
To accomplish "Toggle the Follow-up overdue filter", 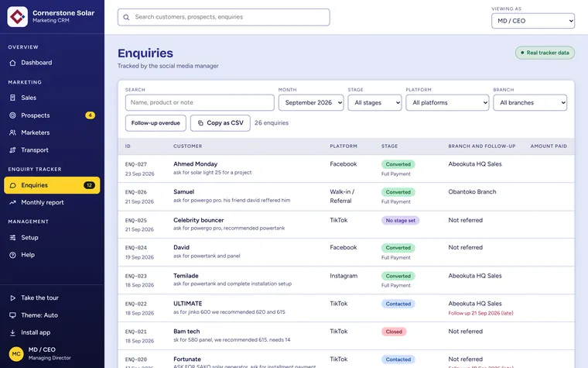I will point(156,123).
